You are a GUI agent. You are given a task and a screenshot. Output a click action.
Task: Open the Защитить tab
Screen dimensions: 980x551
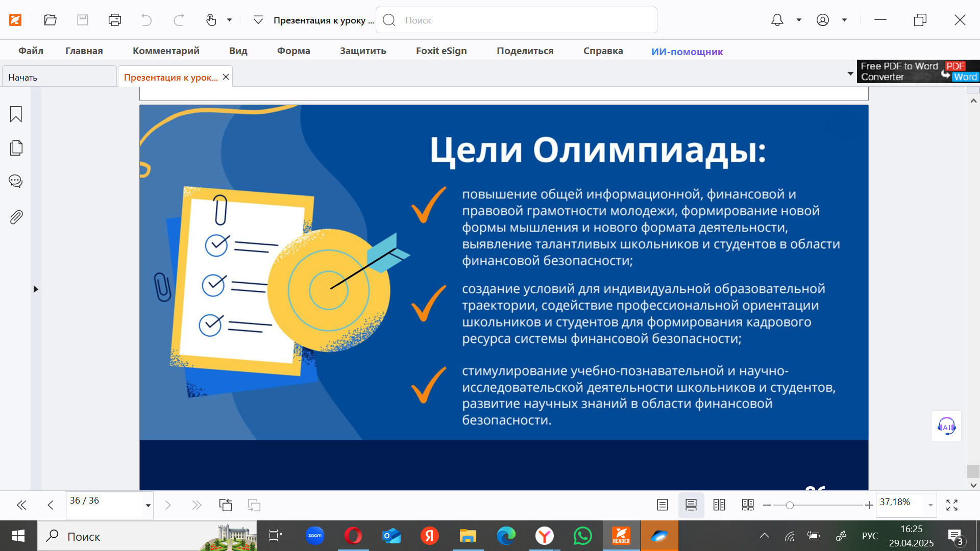pyautogui.click(x=363, y=51)
